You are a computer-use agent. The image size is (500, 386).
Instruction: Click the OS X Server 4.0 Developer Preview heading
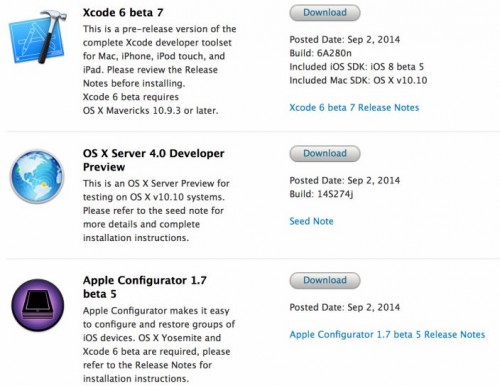point(153,160)
